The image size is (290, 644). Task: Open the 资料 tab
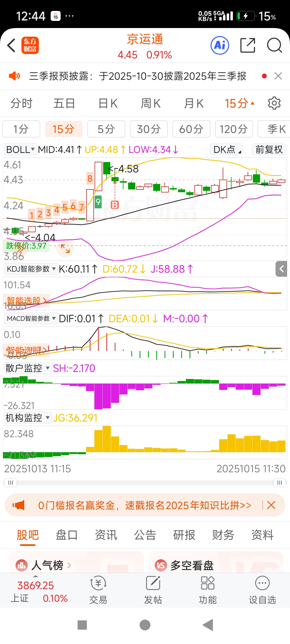pos(262,535)
